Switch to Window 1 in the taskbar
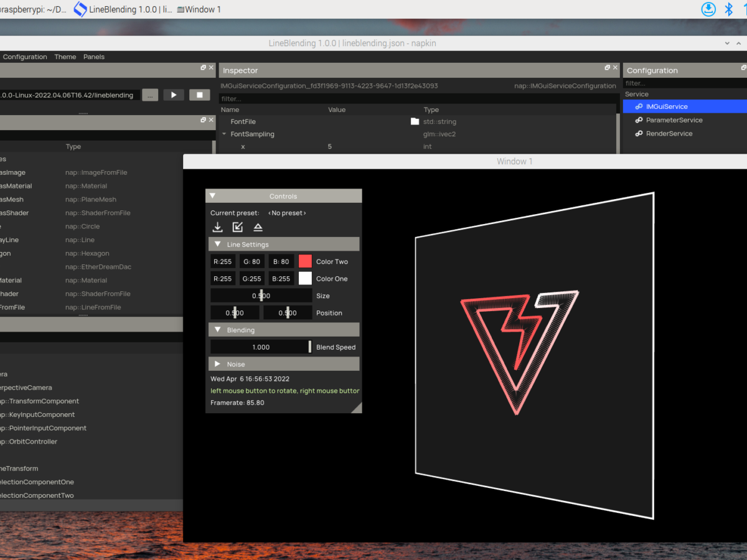This screenshot has width=747, height=560. 199,9
